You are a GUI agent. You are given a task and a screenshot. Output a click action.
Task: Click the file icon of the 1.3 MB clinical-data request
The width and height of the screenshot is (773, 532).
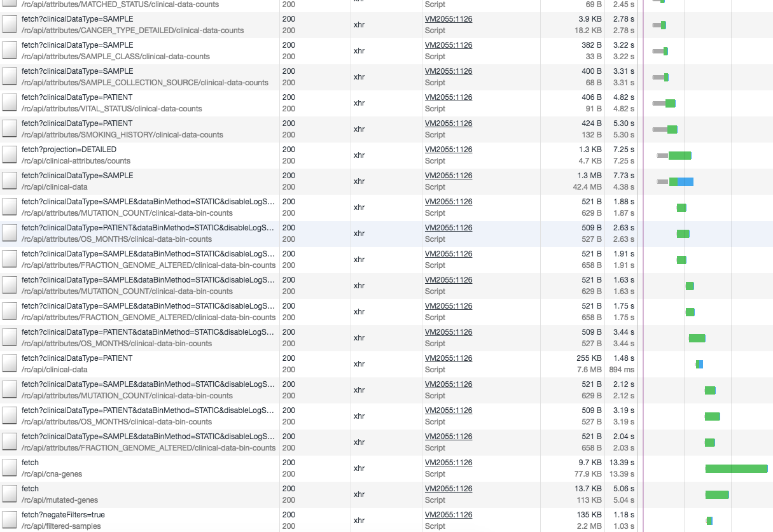pos(10,181)
